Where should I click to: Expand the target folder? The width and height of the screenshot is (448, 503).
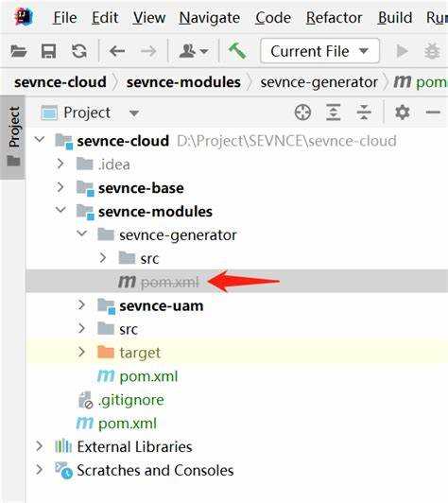click(x=81, y=352)
